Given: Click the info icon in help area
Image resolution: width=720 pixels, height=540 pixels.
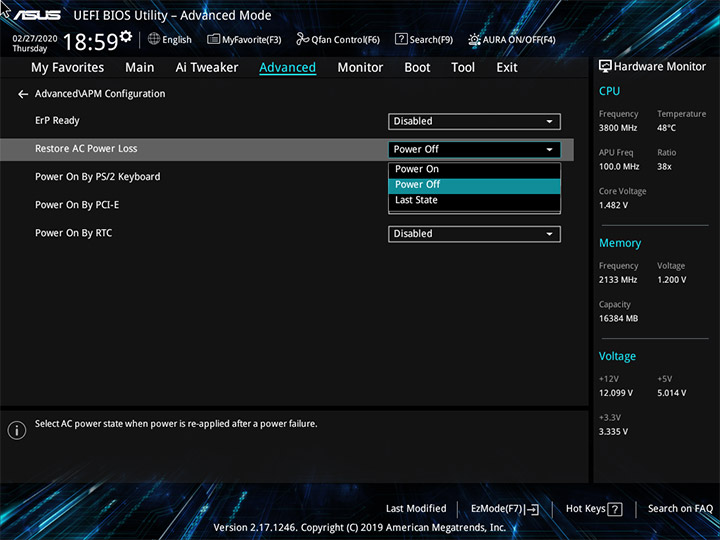Looking at the screenshot, I should coord(17,430).
